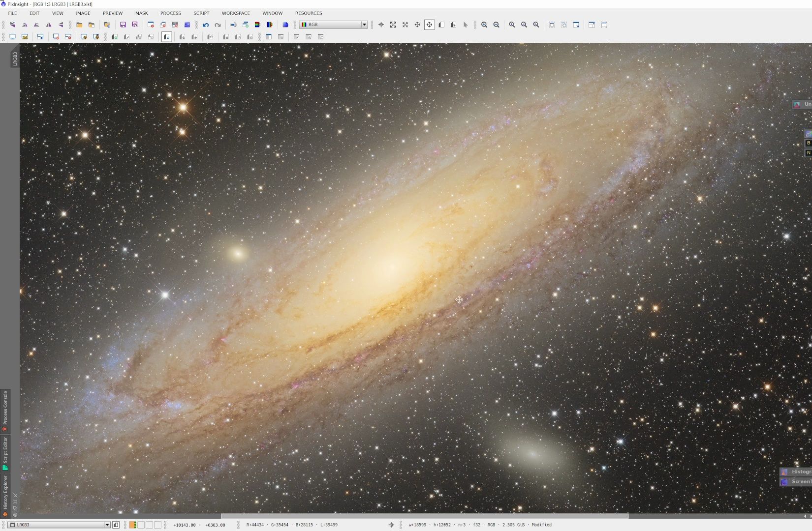Open the Script Editor side tab

click(x=5, y=453)
